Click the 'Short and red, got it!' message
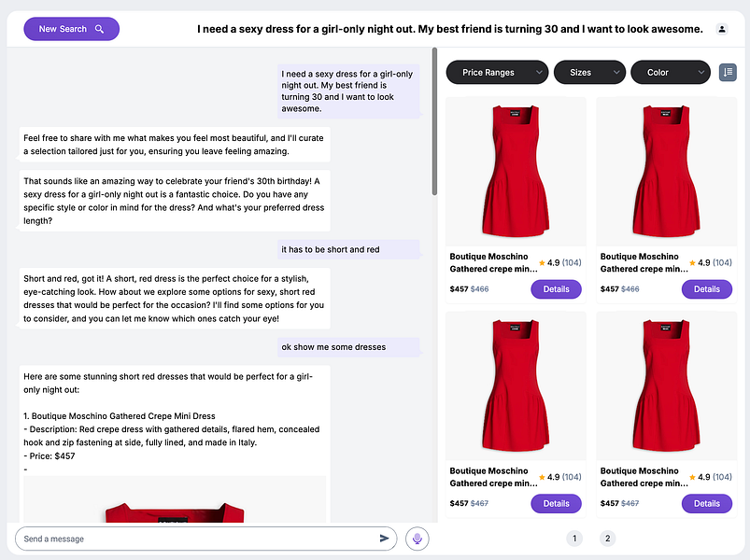This screenshot has height=560, width=750. [x=175, y=298]
